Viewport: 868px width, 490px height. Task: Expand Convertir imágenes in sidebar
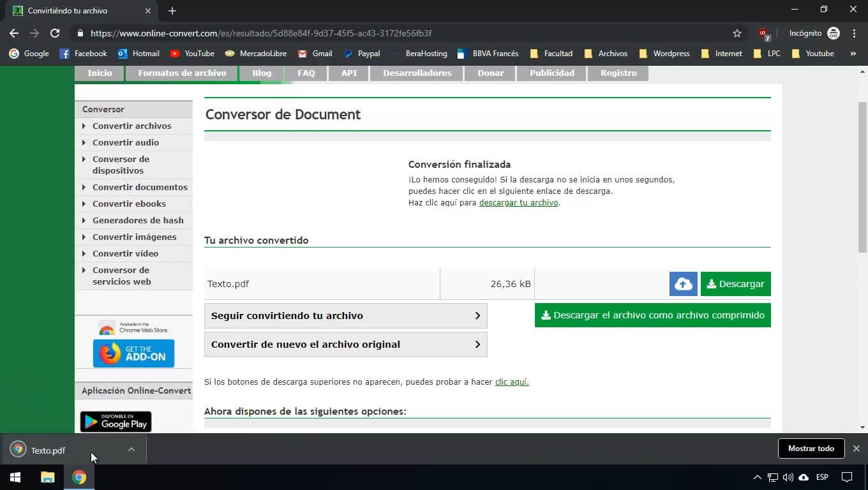(133, 237)
